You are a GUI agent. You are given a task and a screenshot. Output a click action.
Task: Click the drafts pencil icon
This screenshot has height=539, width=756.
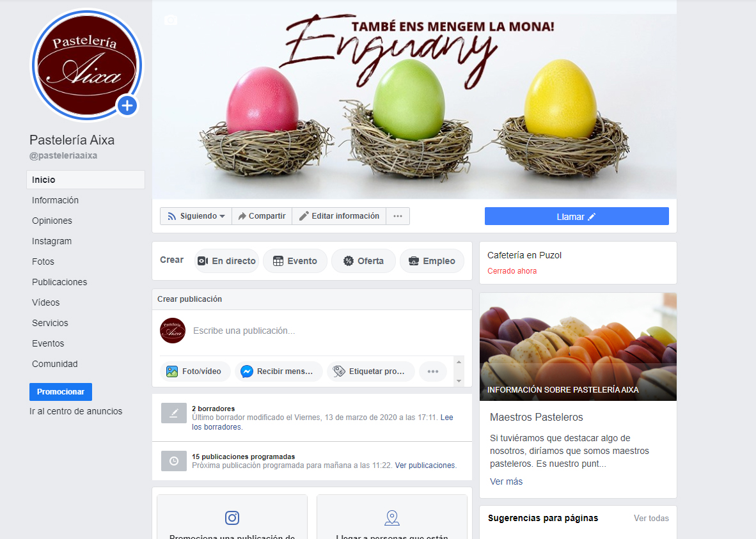click(x=174, y=413)
